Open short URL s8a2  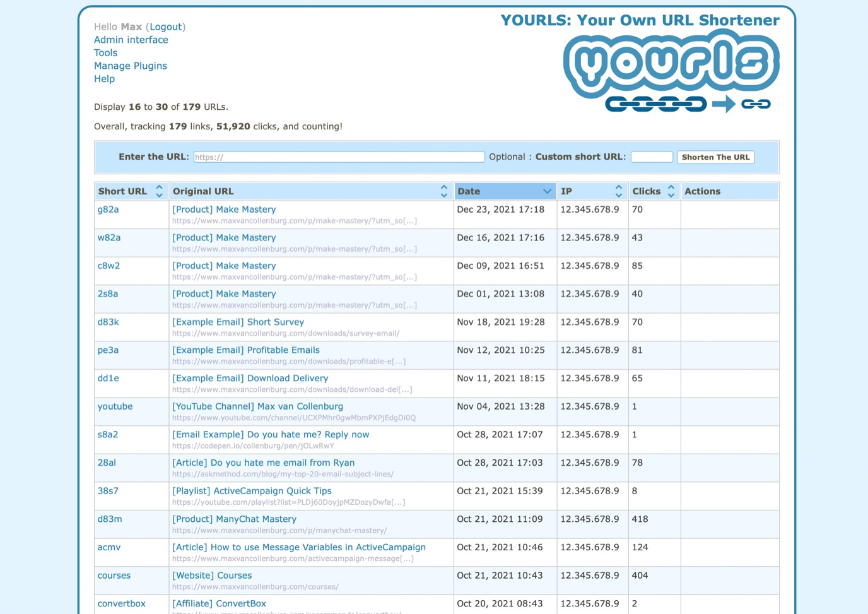pyautogui.click(x=108, y=435)
